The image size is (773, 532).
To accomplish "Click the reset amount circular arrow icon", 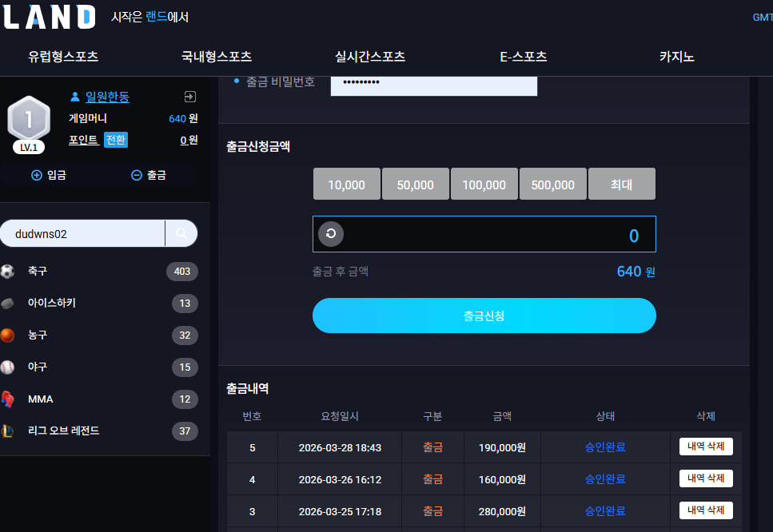I will point(331,234).
